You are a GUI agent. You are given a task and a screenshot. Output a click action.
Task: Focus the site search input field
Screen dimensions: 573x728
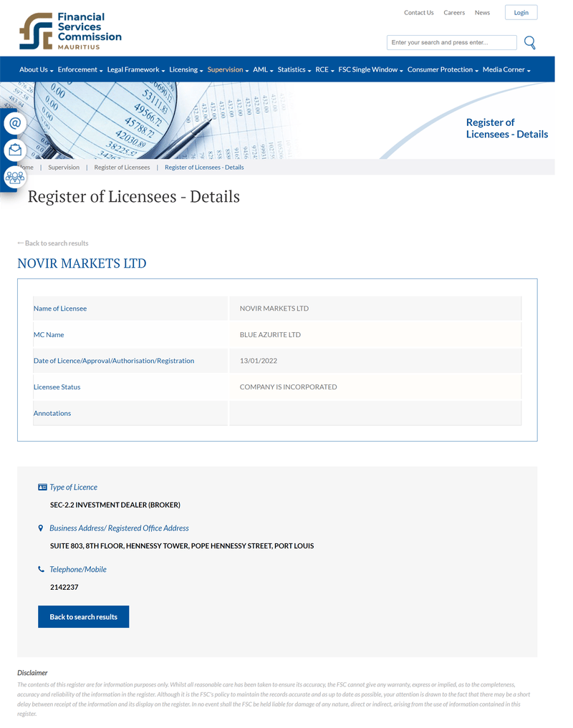(451, 42)
